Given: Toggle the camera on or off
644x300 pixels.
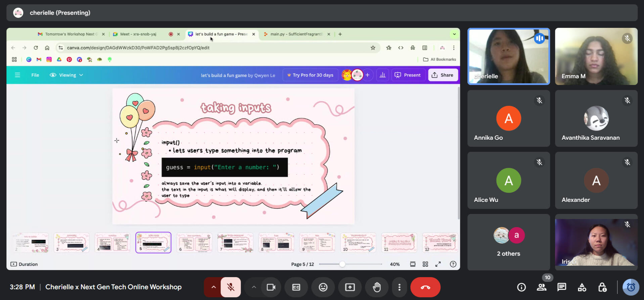Looking at the screenshot, I should [271, 287].
